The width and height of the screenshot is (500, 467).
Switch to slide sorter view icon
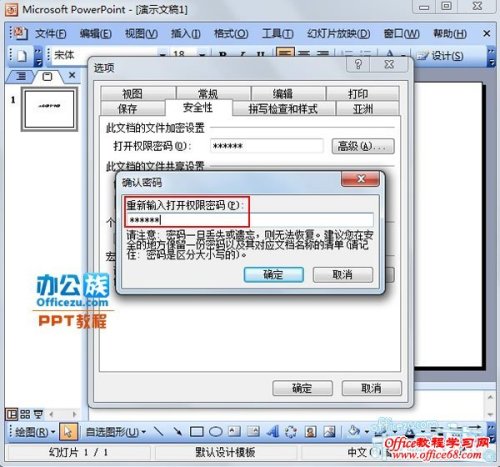25,414
